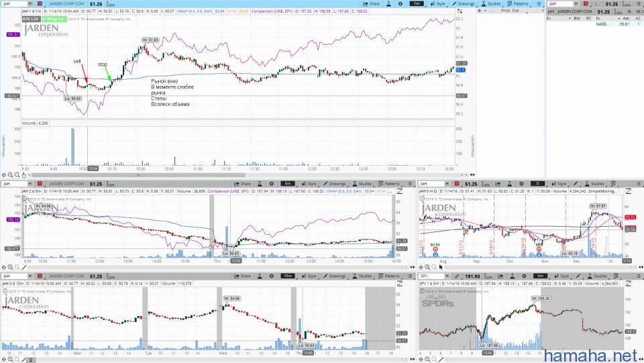Open Style menu on the top 1m chart

click(x=438, y=4)
